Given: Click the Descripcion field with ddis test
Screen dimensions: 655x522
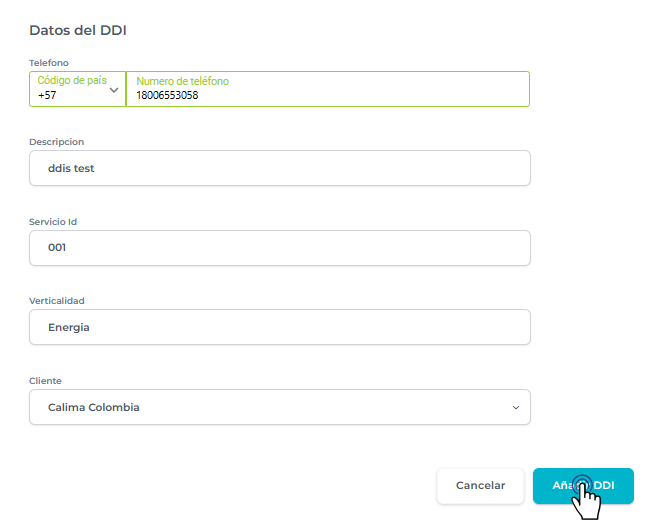Looking at the screenshot, I should point(280,168).
